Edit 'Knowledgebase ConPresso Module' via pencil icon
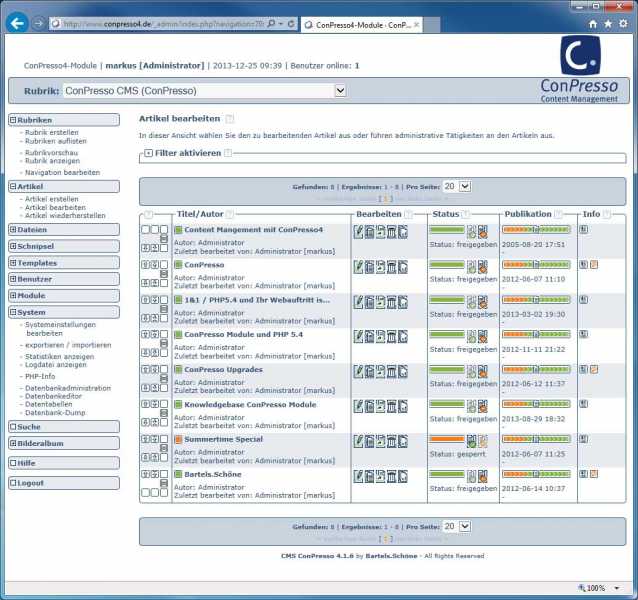The height and width of the screenshot is (600, 638). click(358, 406)
